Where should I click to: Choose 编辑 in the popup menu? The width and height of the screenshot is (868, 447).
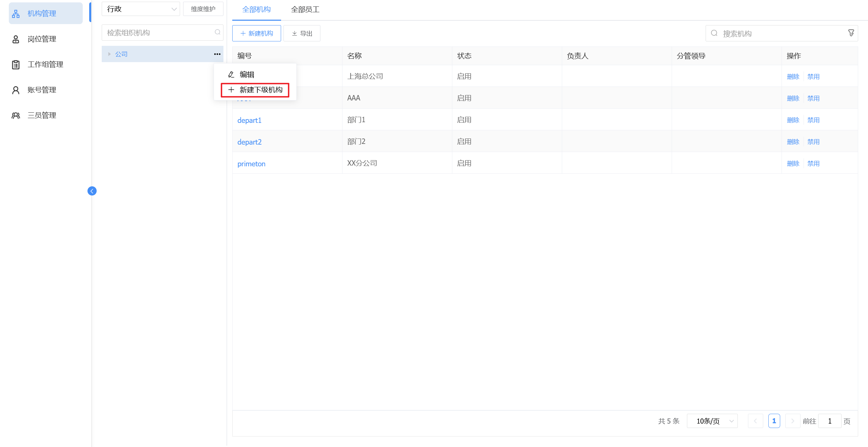(x=246, y=75)
